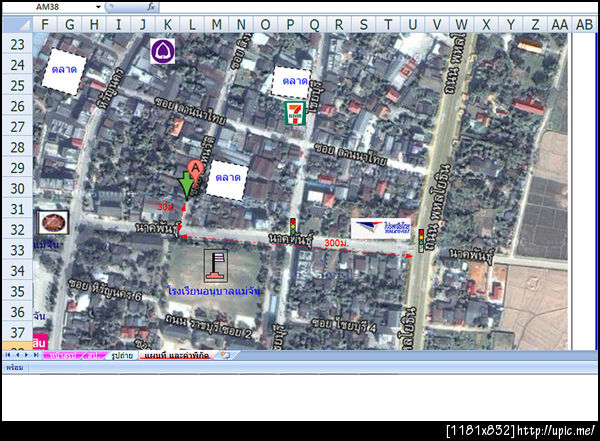This screenshot has height=441, width=600.
Task: Select ตลาด box beside marker A
Action: [x=227, y=180]
